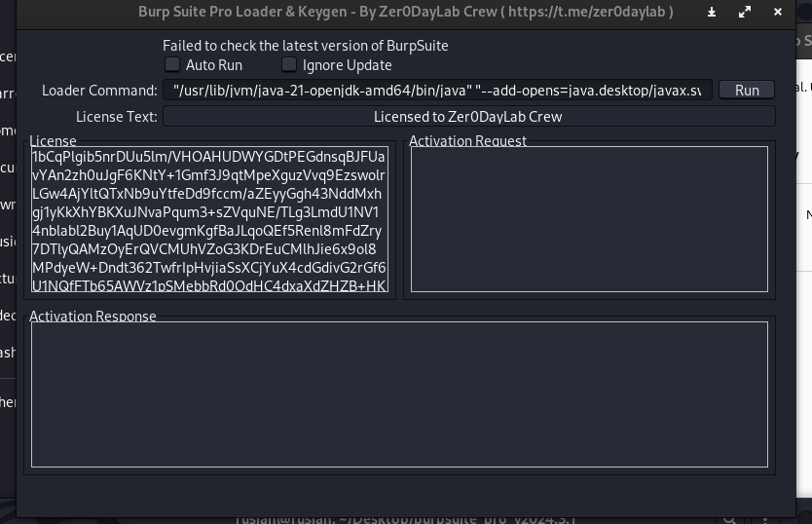Click license line starting with MPdyeW+Dndt

click(x=209, y=268)
